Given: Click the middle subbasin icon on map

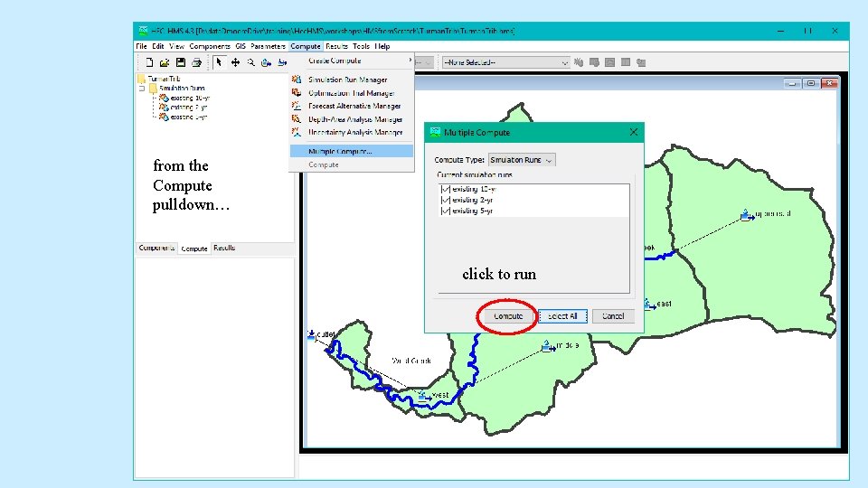Looking at the screenshot, I should coord(548,346).
